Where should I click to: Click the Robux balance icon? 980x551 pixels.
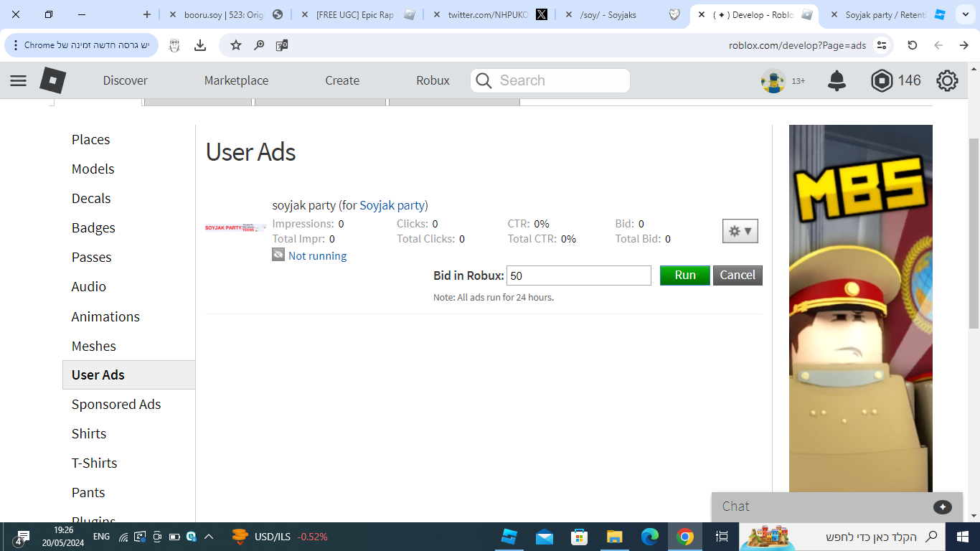click(x=882, y=80)
